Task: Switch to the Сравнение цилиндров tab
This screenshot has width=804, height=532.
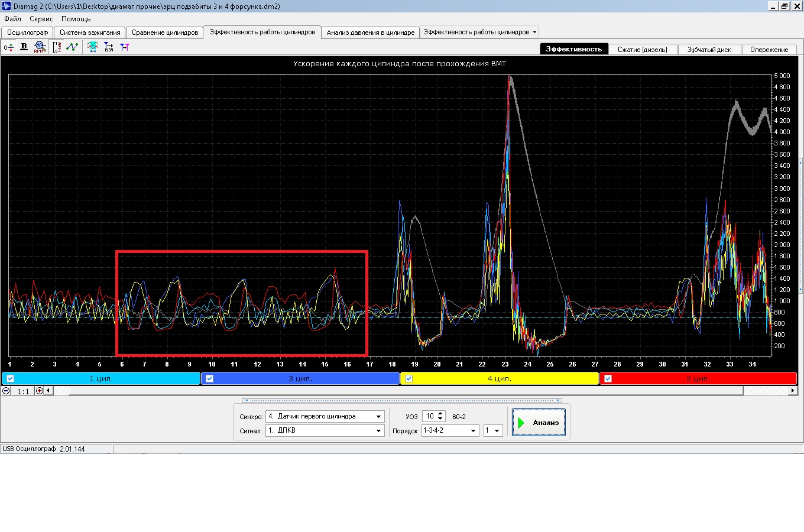Action: click(165, 33)
